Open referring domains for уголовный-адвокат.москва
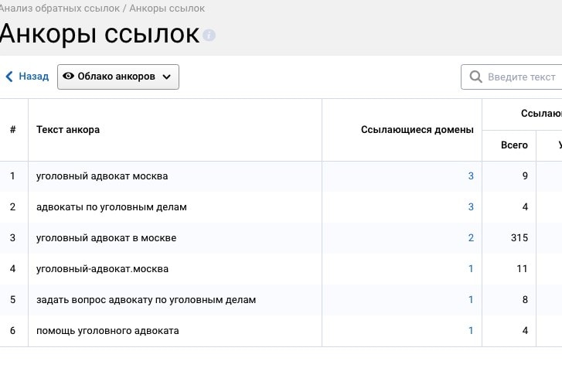Screen dimensions: 562x392 [471, 269]
